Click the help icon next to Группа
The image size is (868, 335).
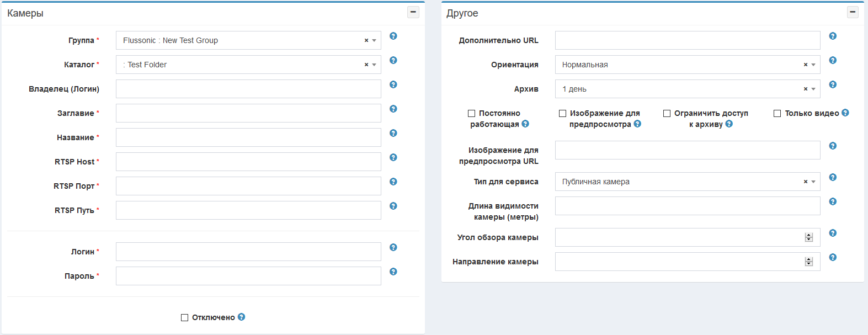393,36
